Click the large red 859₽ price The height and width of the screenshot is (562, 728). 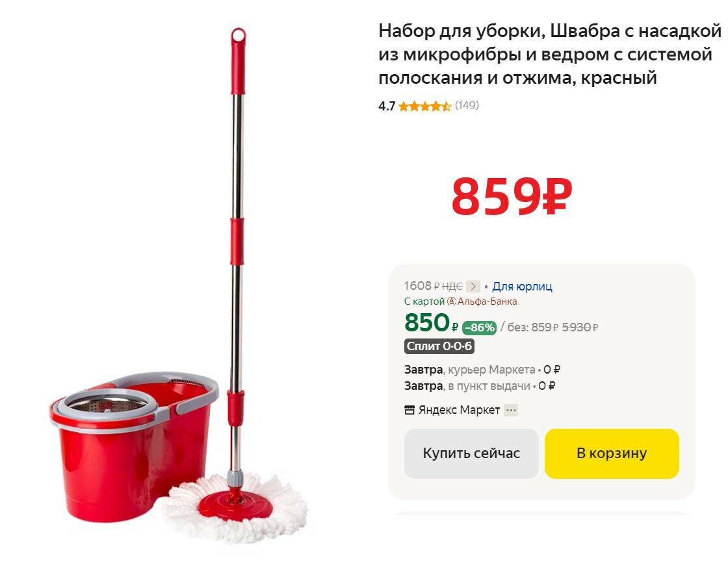[x=512, y=197]
